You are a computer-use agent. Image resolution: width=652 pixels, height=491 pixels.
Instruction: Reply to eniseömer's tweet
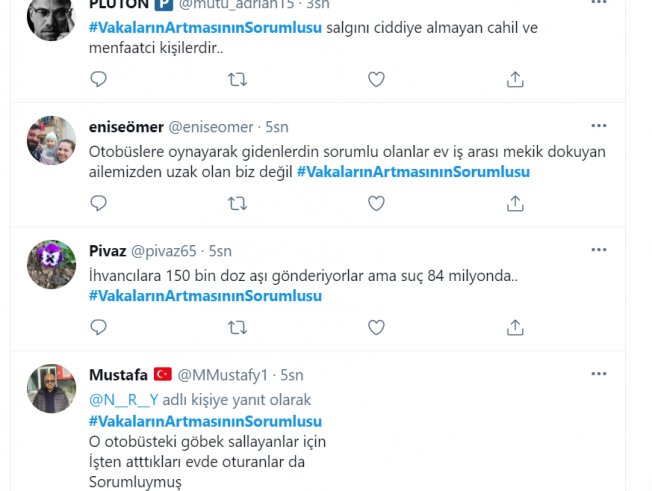coord(98,203)
